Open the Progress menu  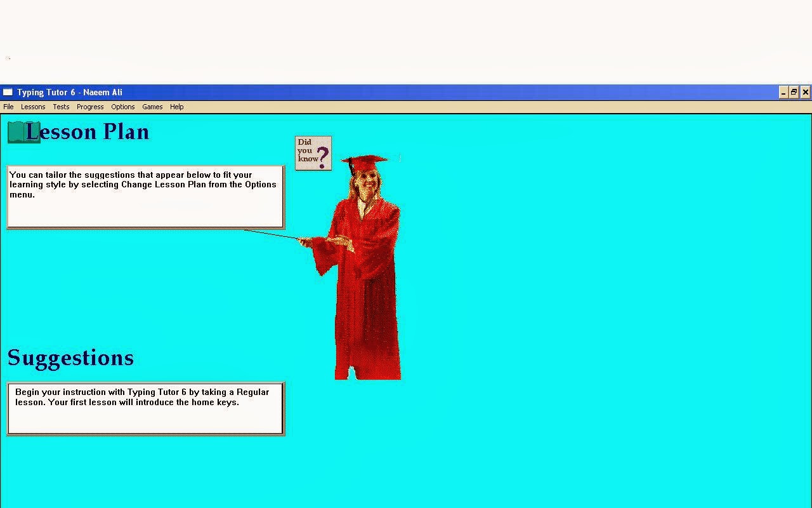pos(89,107)
